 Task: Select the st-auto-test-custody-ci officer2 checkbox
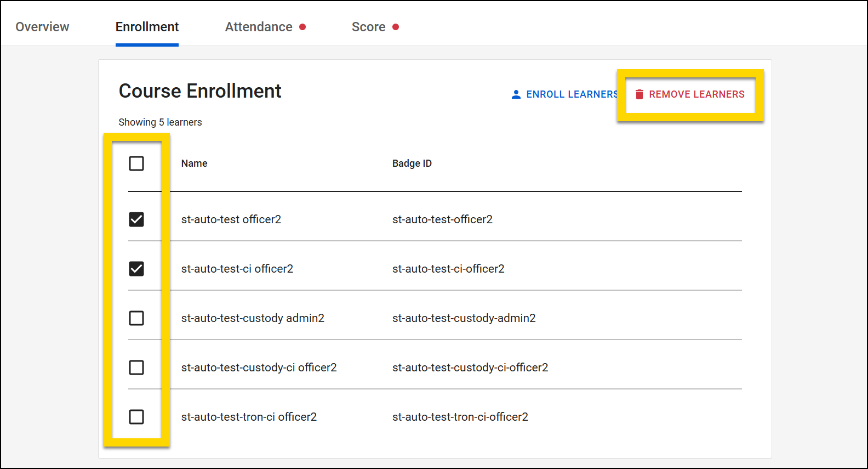click(x=136, y=368)
